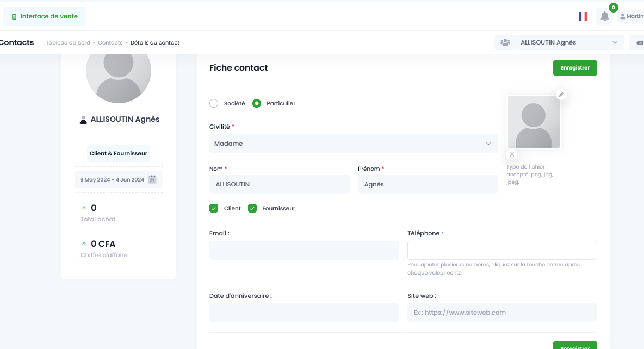Uncheck the Client checkbox
Viewport: 644px width, 349px height.
pos(214,208)
